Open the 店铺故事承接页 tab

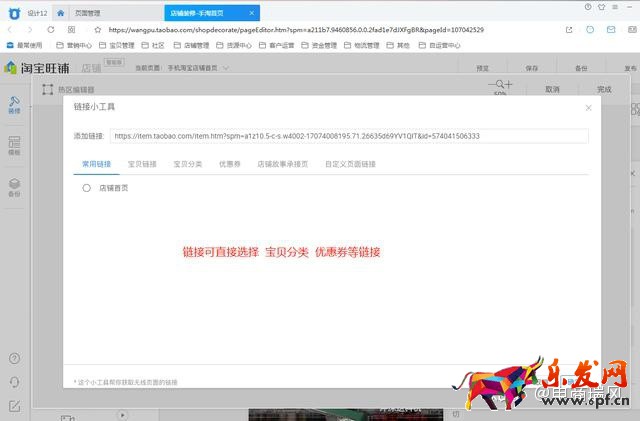click(282, 163)
